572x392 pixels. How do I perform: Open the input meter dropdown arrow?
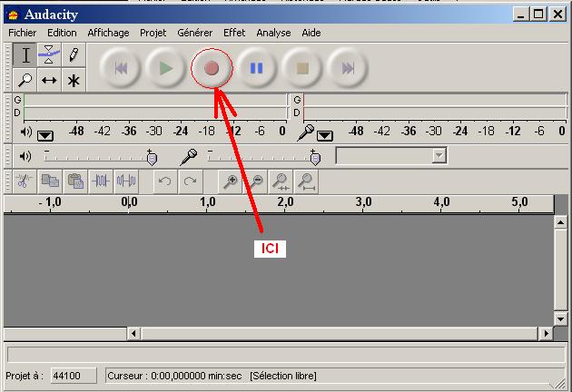point(324,135)
